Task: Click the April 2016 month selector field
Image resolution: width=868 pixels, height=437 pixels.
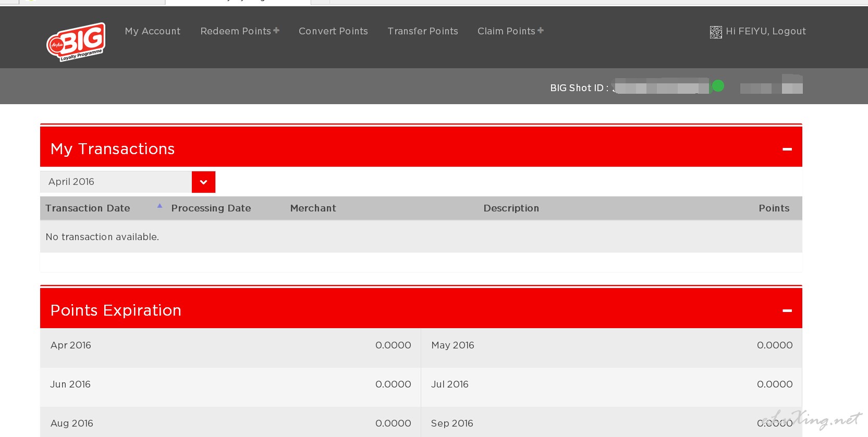Action: tap(116, 182)
